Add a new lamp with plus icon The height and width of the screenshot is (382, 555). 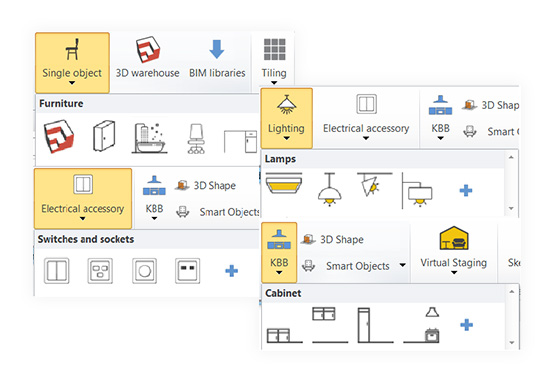pyautogui.click(x=466, y=190)
